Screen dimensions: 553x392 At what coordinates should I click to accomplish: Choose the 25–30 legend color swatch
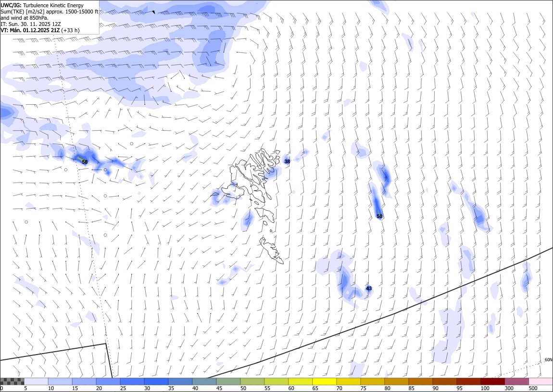click(x=132, y=381)
